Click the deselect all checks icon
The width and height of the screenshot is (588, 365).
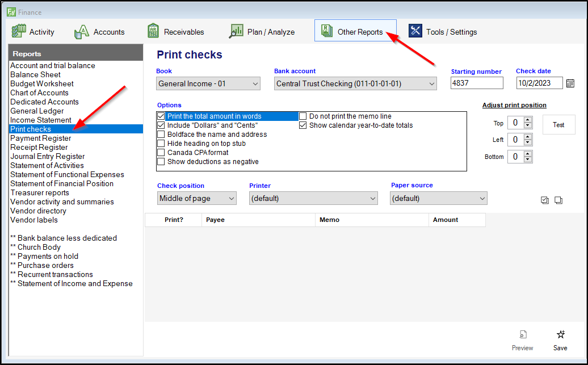(558, 200)
